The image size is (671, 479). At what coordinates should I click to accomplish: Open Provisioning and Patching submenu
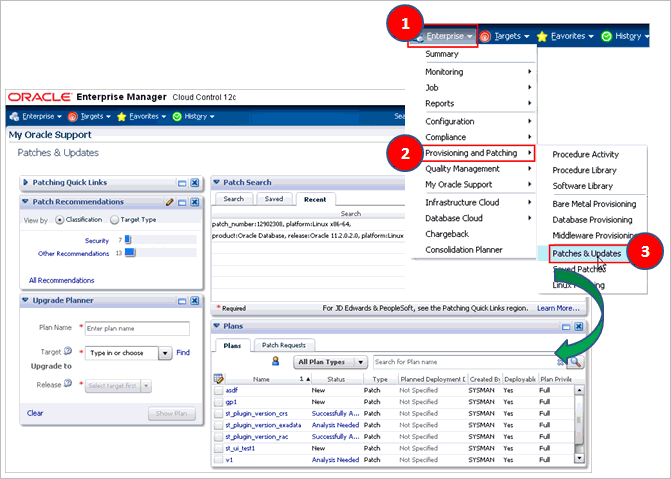coord(479,153)
